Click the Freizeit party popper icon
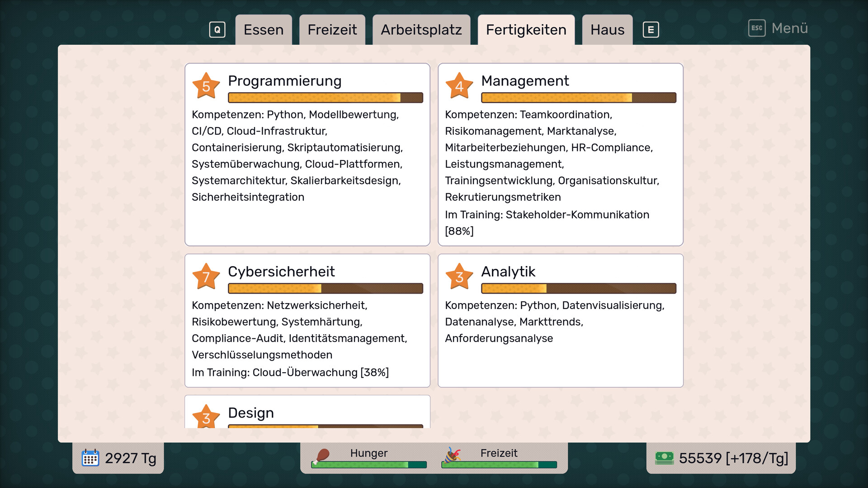The image size is (868, 488). click(452, 455)
